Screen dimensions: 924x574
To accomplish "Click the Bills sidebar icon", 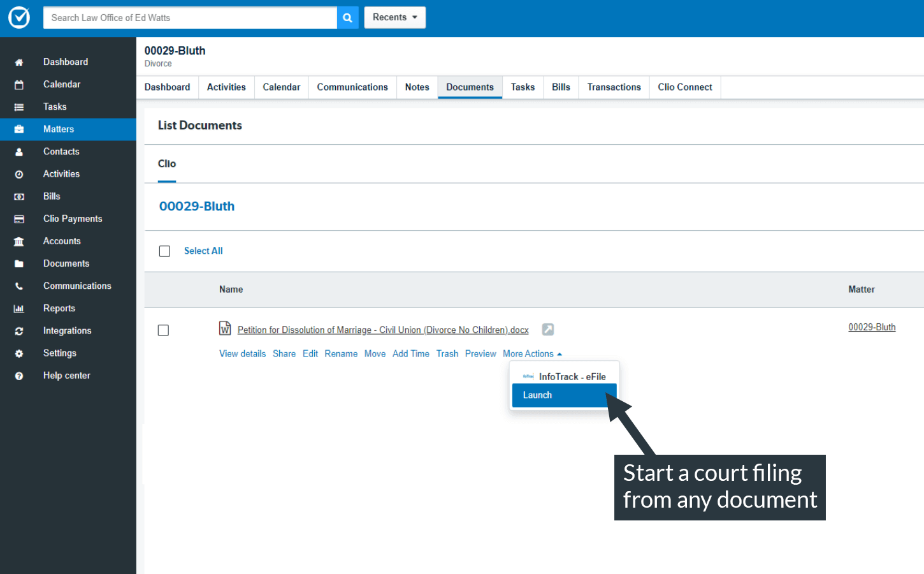I will point(19,196).
